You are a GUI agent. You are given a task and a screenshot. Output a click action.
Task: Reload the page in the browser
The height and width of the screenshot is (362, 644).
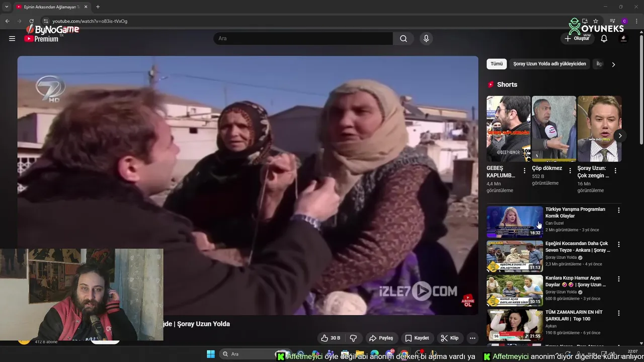pyautogui.click(x=31, y=21)
